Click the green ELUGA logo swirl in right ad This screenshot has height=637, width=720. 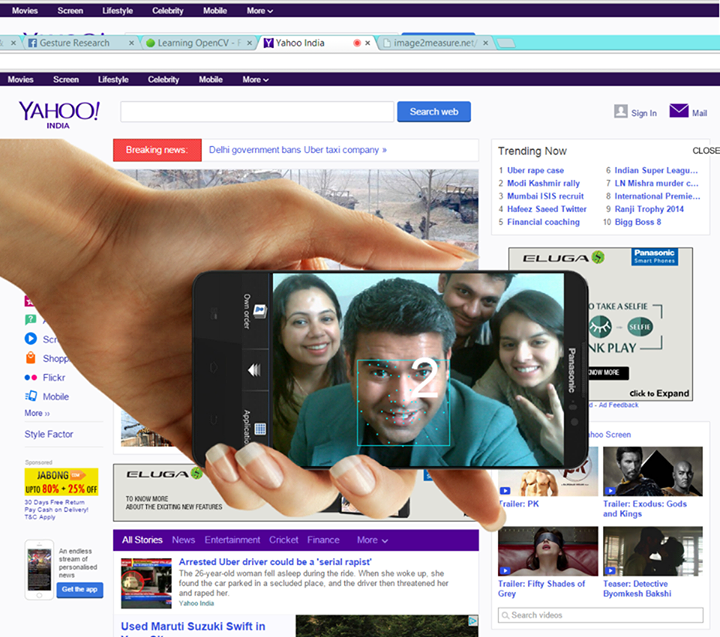(x=597, y=257)
